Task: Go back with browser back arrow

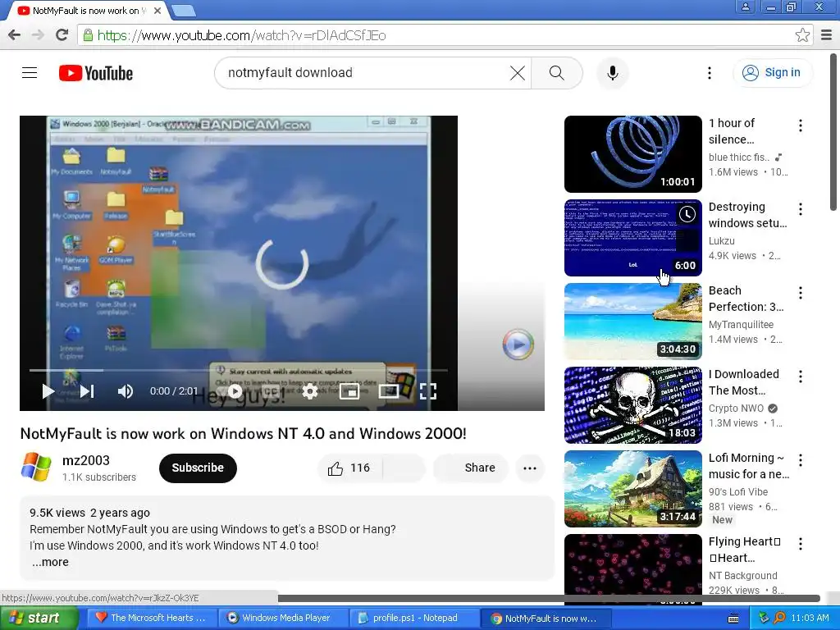Action: 15,35
